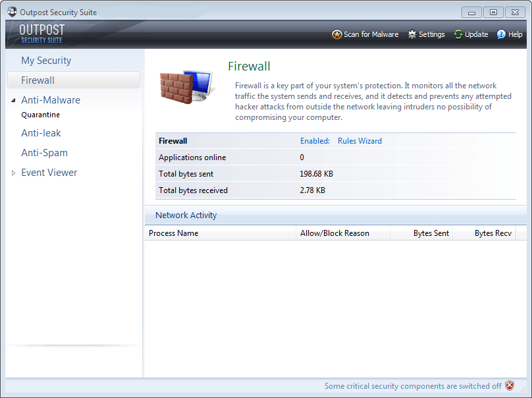Click the Help text in toolbar

[x=515, y=34]
